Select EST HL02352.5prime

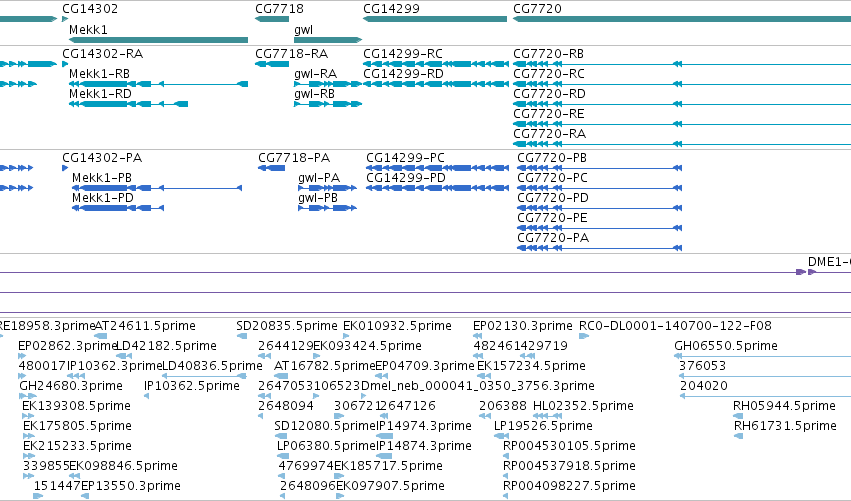(583, 407)
